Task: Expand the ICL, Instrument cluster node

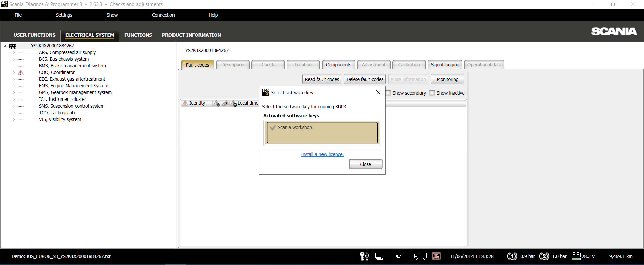Action: [x=13, y=100]
